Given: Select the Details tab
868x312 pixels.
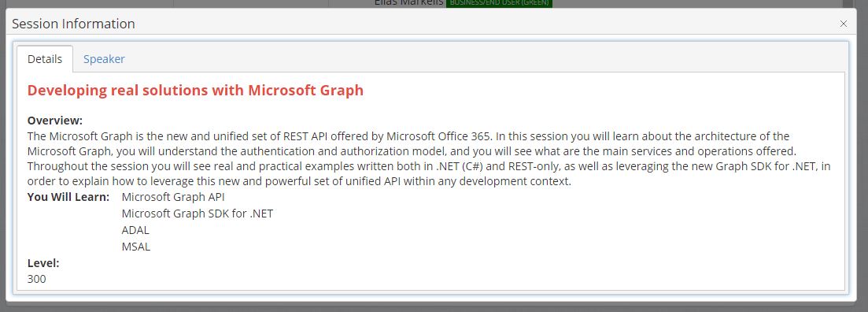Looking at the screenshot, I should pos(45,59).
